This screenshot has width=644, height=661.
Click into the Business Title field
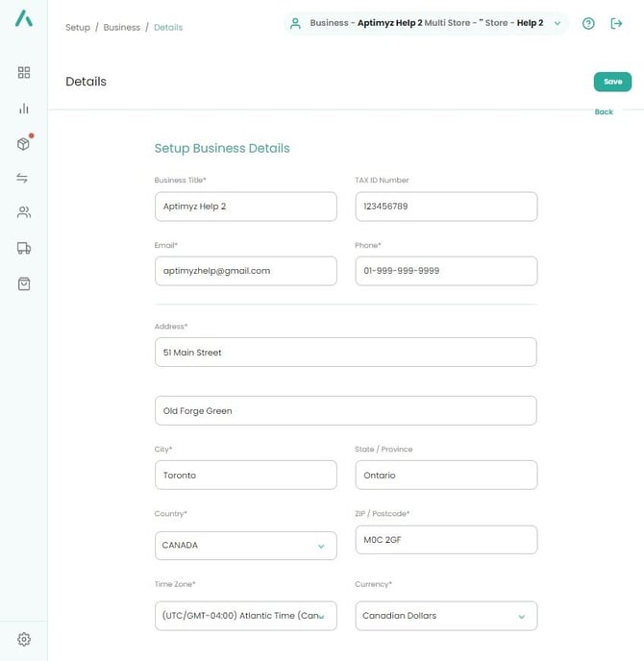point(245,207)
